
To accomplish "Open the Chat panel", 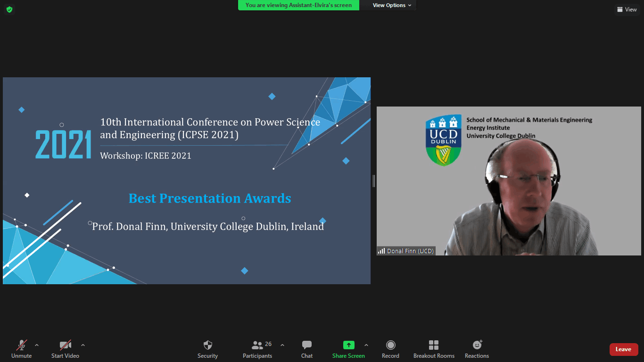I will point(307,349).
